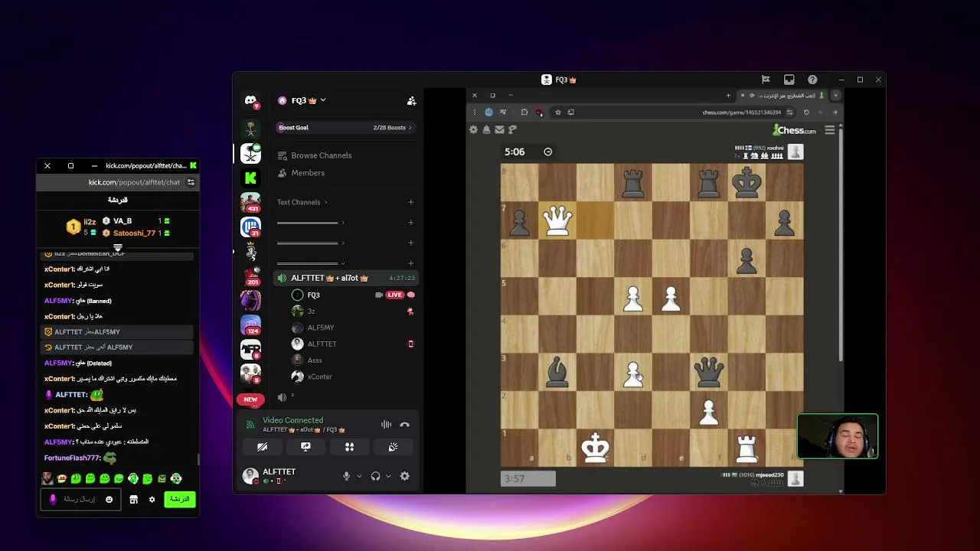Disconnect from voice call
Viewport: 980px width, 551px height.
point(405,425)
